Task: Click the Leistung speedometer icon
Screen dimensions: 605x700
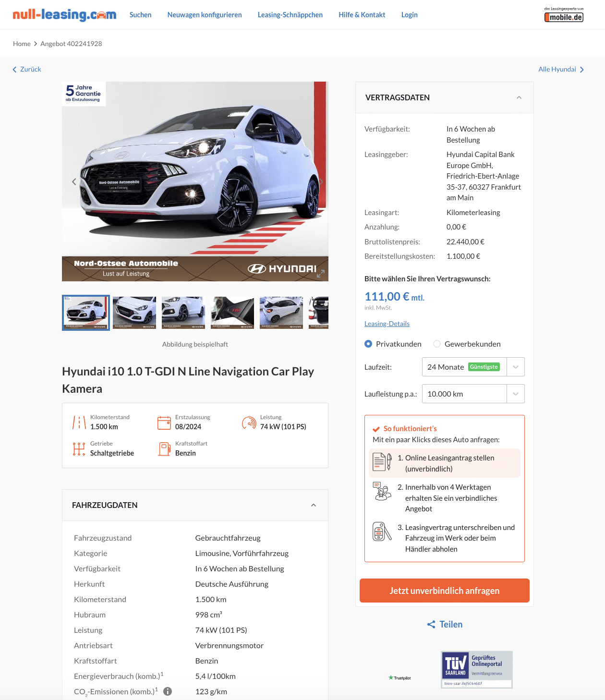Action: (x=249, y=422)
